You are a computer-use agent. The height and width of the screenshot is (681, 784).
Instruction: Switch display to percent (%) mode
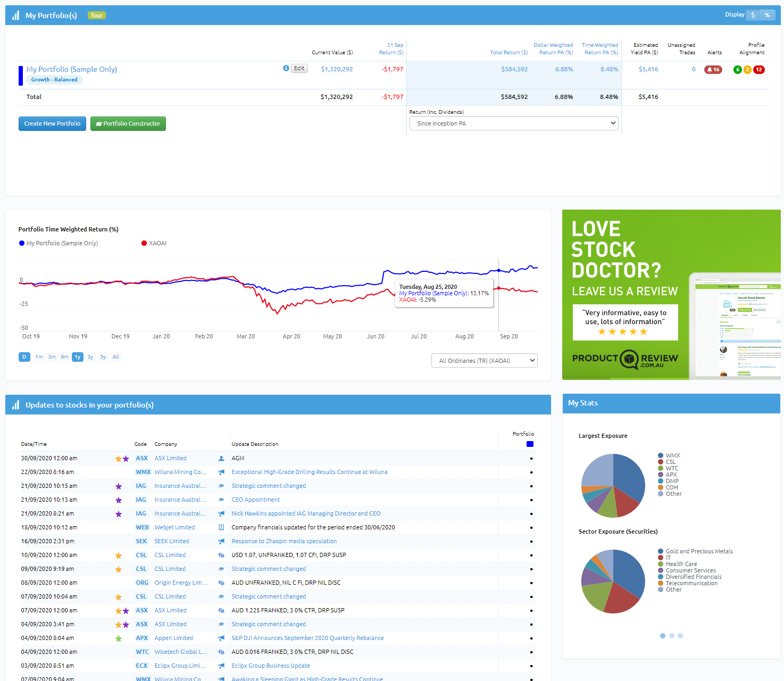tap(767, 15)
